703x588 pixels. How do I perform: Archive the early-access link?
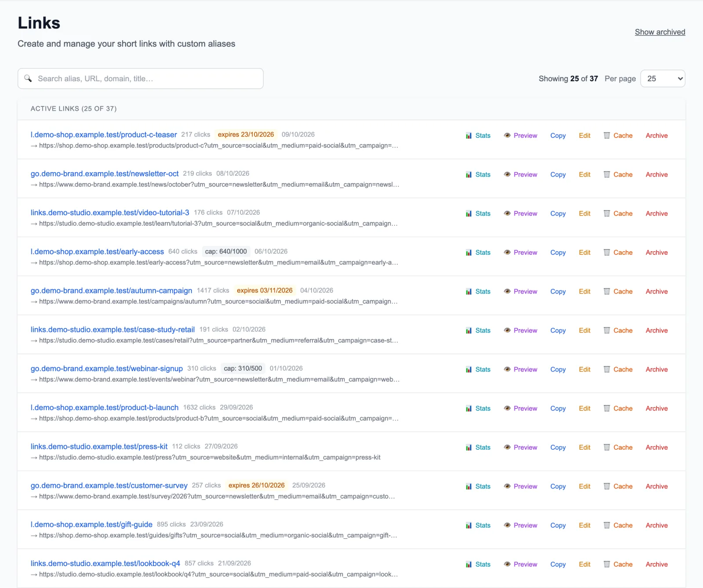656,253
